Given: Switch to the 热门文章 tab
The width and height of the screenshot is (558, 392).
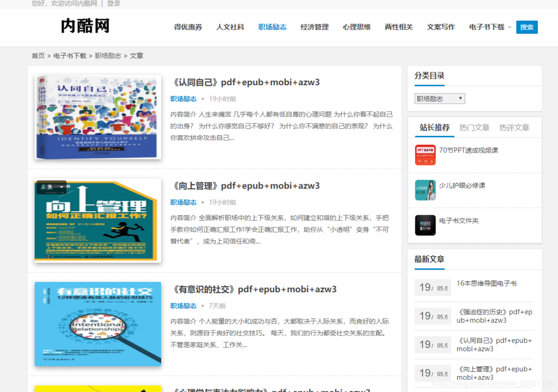Looking at the screenshot, I should tap(474, 128).
